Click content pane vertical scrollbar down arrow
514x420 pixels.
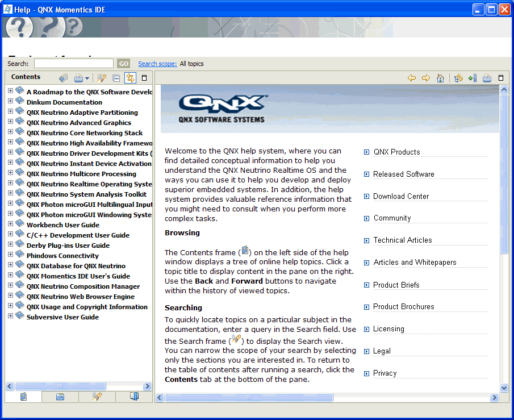pyautogui.click(x=504, y=388)
